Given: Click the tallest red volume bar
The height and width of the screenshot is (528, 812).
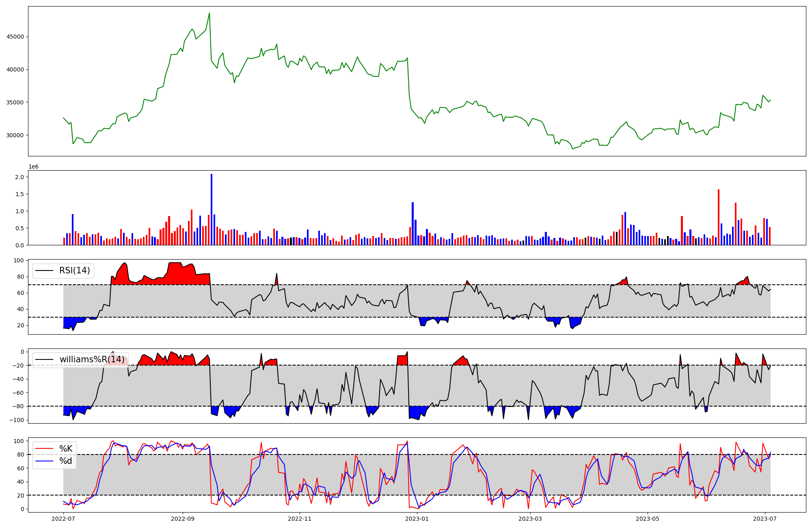Looking at the screenshot, I should click(718, 217).
